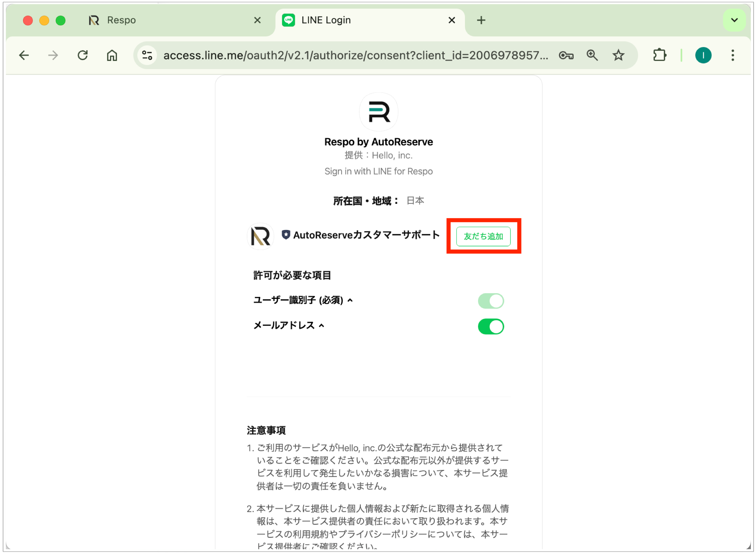Open saved passwords key icon
Image resolution: width=756 pixels, height=554 pixels.
click(x=566, y=55)
